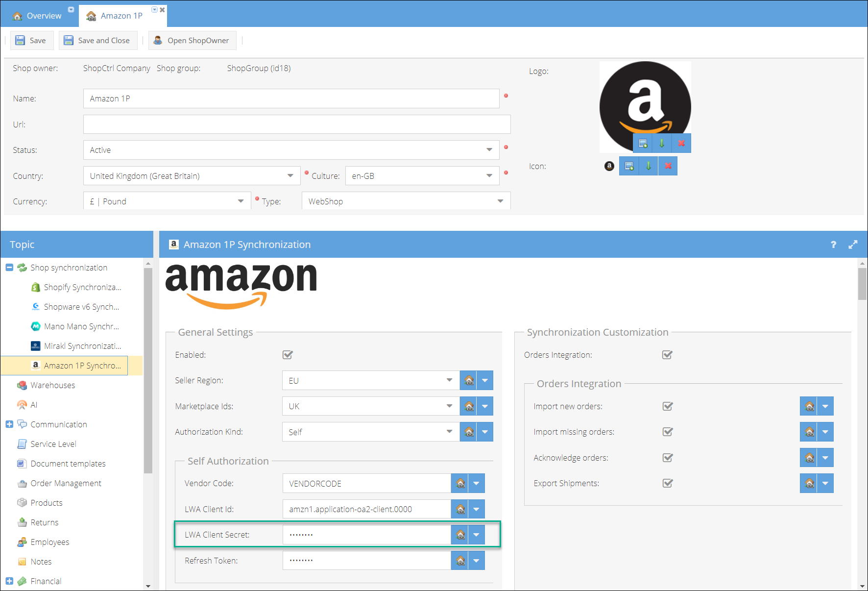Open the AI topic
The image size is (868, 591).
point(33,405)
